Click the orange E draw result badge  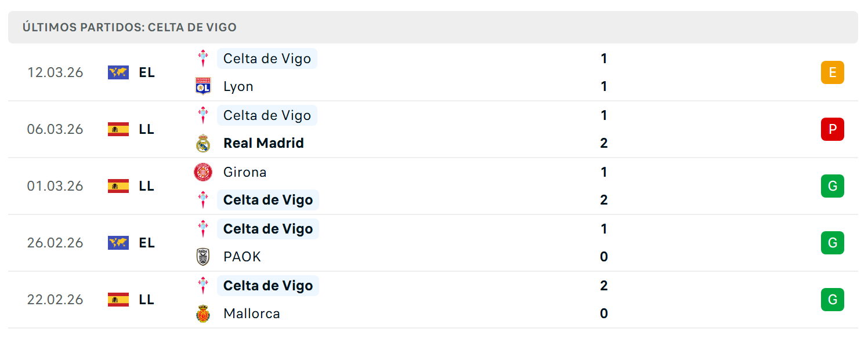833,72
